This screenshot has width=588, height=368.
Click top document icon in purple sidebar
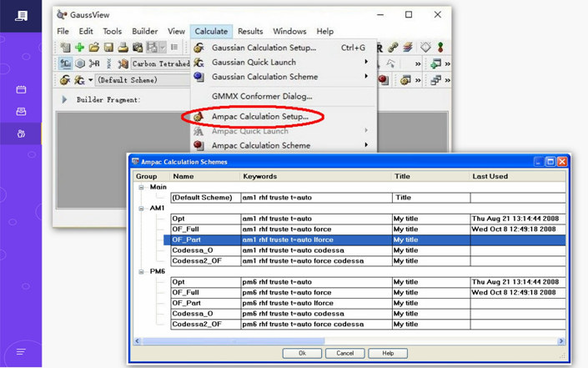(21, 16)
